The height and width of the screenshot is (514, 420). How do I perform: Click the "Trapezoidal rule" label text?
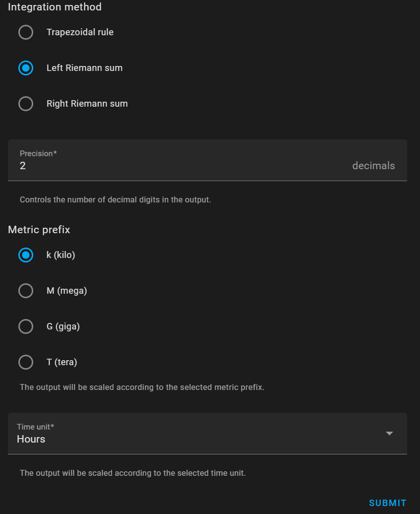pos(80,32)
